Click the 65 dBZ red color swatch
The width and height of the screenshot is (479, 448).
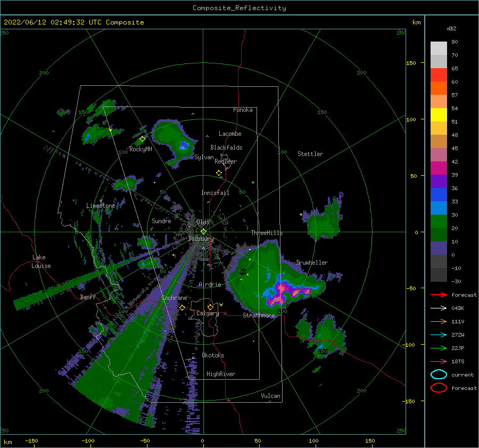[x=439, y=75]
